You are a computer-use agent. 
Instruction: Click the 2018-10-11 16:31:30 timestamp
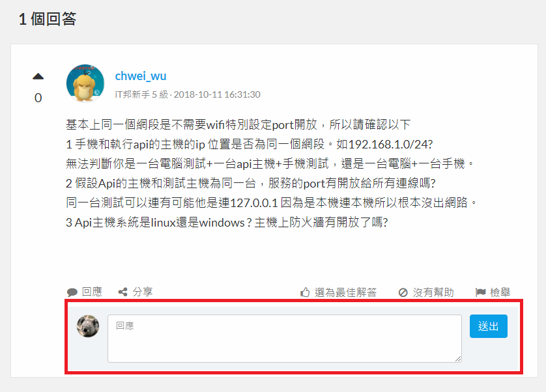[217, 94]
